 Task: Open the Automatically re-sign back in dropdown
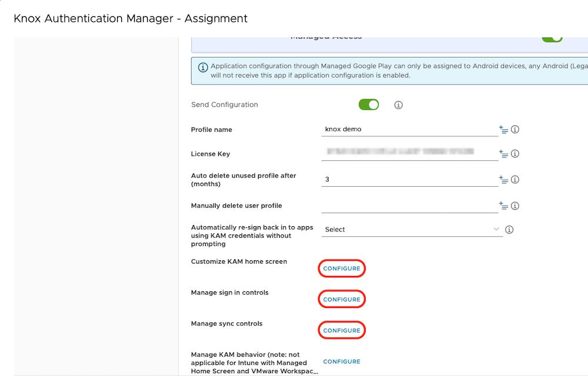tap(412, 230)
